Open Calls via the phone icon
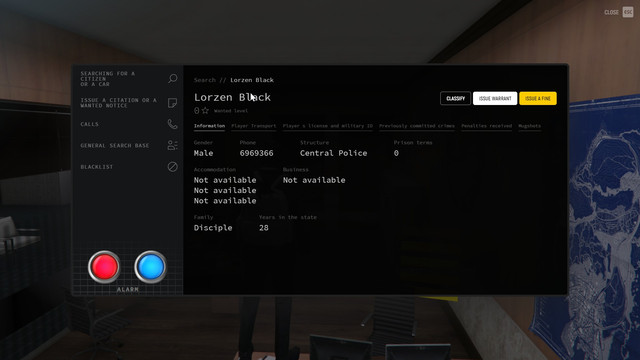640x360 pixels. point(173,124)
